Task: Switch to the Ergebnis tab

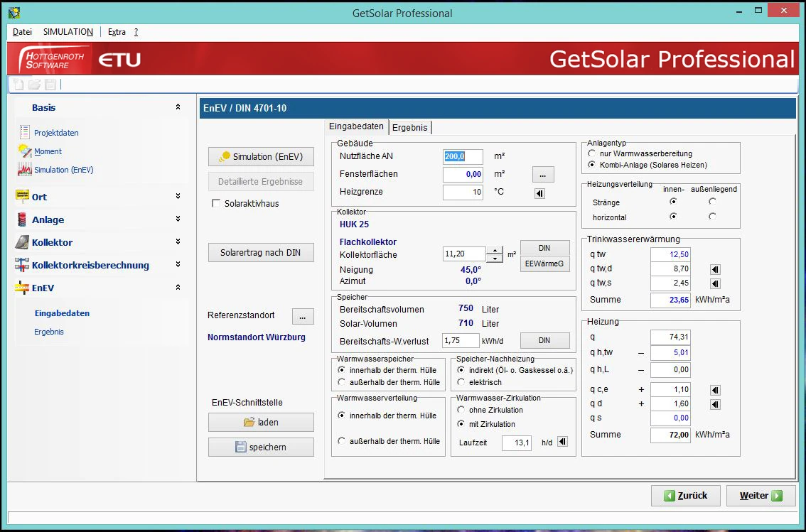Action: (410, 127)
